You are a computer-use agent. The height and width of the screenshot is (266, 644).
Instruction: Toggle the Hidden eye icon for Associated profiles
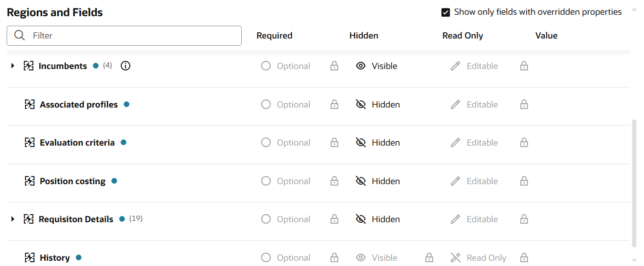[361, 105]
